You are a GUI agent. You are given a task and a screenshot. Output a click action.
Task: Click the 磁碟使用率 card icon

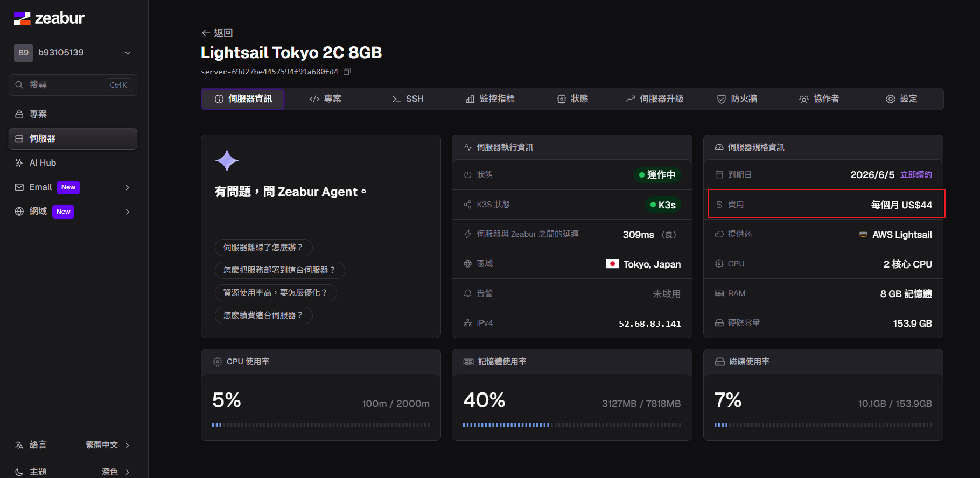point(720,362)
